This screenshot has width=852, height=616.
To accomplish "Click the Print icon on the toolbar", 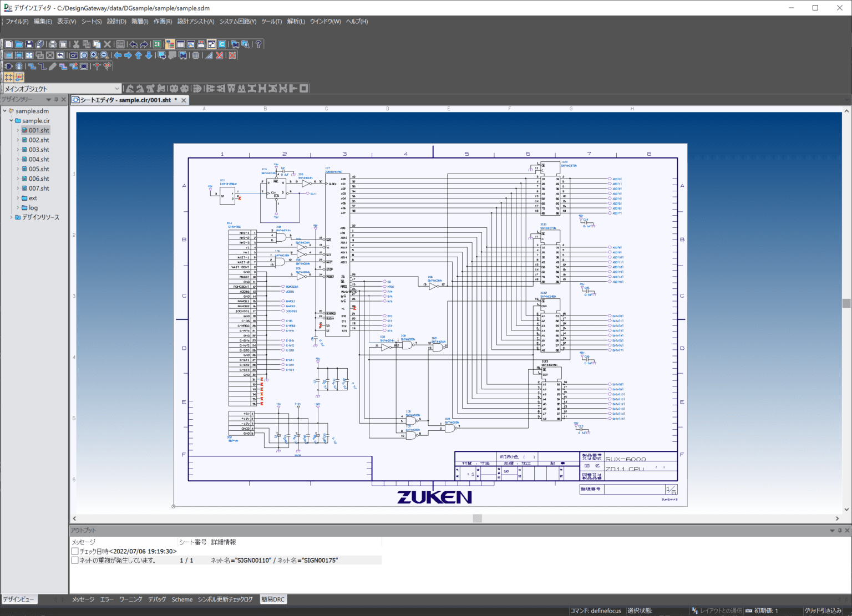I will coord(54,44).
